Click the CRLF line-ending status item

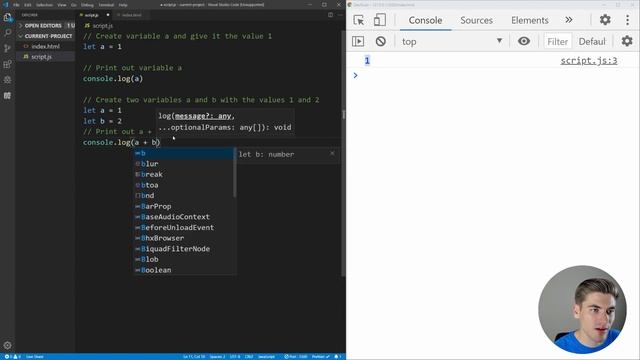click(x=249, y=356)
